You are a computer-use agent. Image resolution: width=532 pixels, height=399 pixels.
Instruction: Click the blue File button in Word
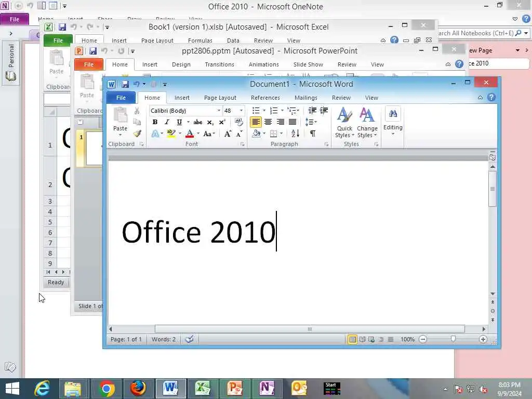point(121,98)
